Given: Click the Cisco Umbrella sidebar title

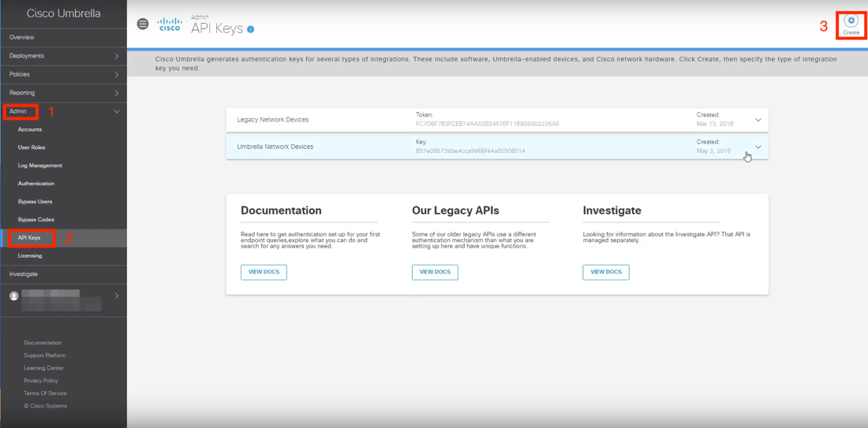Looking at the screenshot, I should 64,14.
